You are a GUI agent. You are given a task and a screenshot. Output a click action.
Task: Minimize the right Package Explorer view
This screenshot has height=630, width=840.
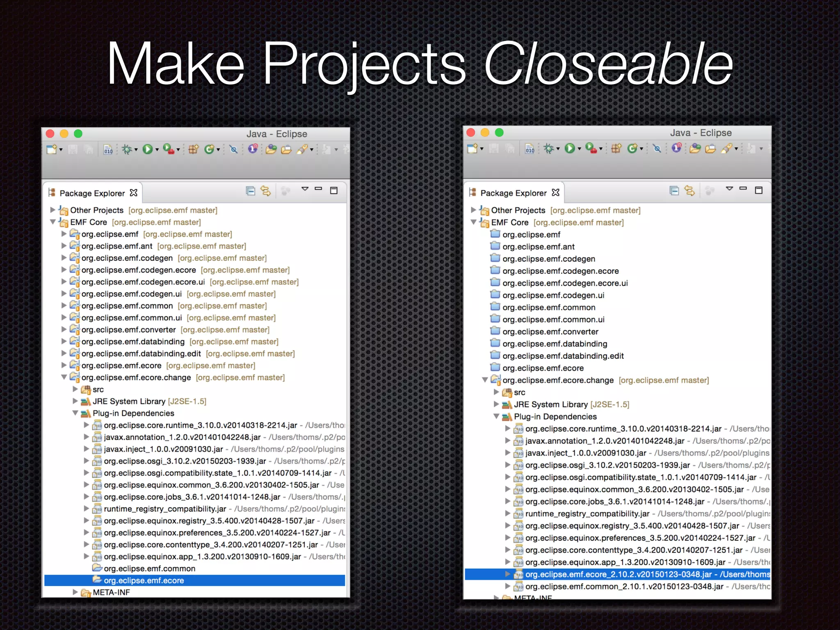tap(743, 188)
